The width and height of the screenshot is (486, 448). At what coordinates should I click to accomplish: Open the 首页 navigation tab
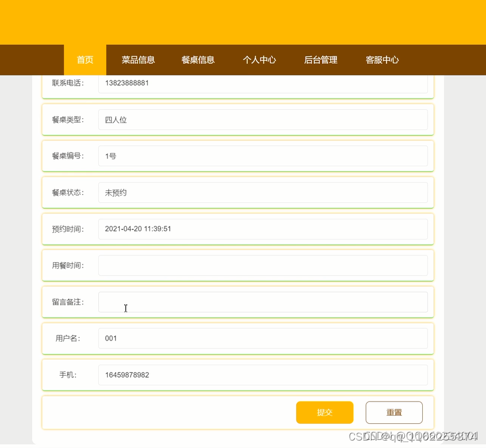[x=85, y=60]
